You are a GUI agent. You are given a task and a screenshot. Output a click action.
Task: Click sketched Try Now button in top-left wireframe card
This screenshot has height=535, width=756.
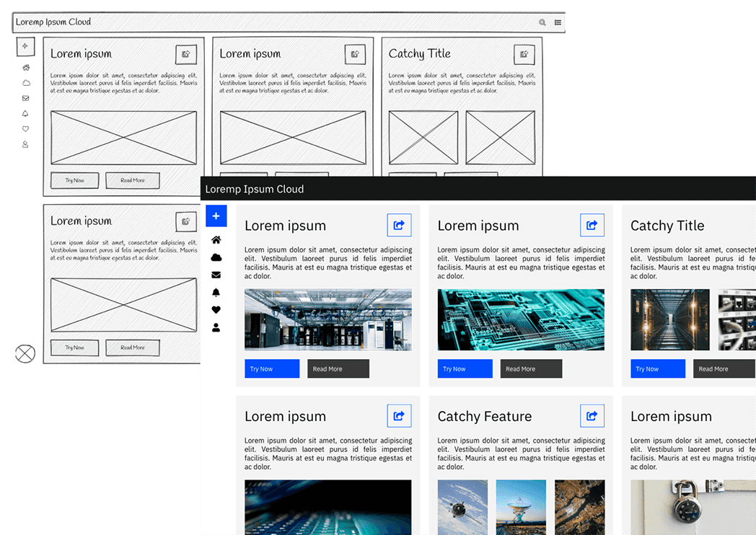click(74, 180)
